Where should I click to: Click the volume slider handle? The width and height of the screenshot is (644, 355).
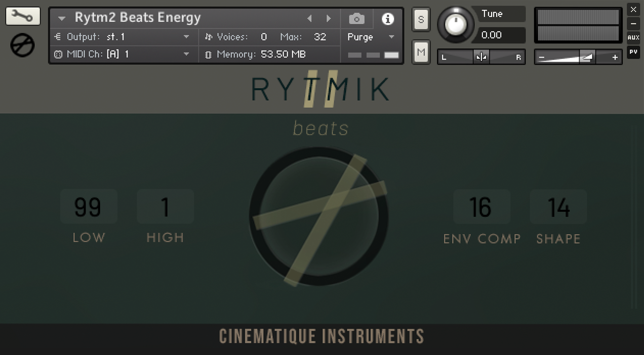587,57
